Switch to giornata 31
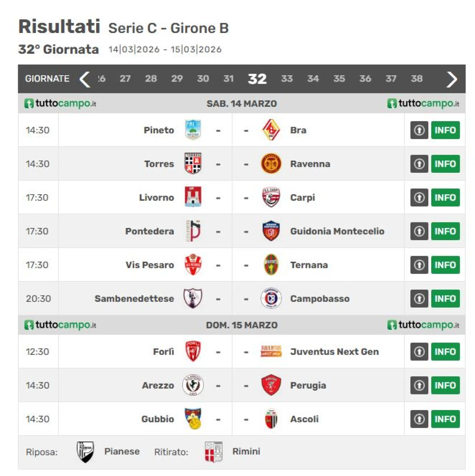Viewport: 475px width, 476px height. pyautogui.click(x=229, y=79)
